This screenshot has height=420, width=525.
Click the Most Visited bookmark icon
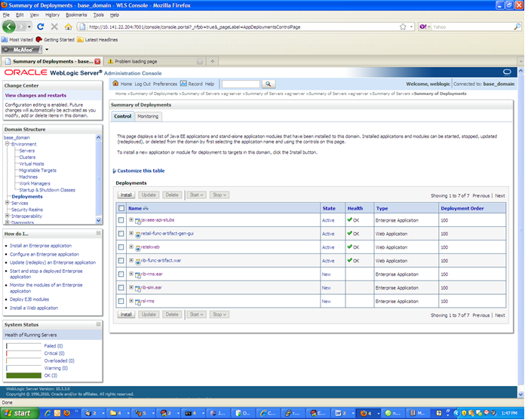5,39
